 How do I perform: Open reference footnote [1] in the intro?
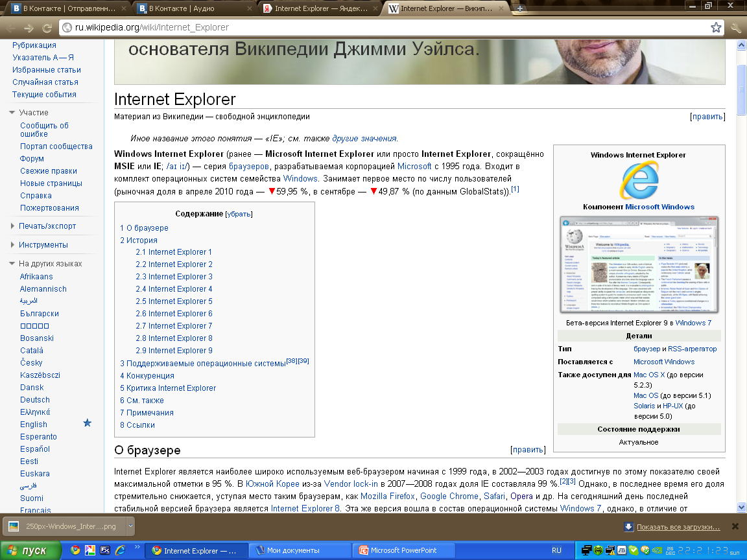click(515, 189)
